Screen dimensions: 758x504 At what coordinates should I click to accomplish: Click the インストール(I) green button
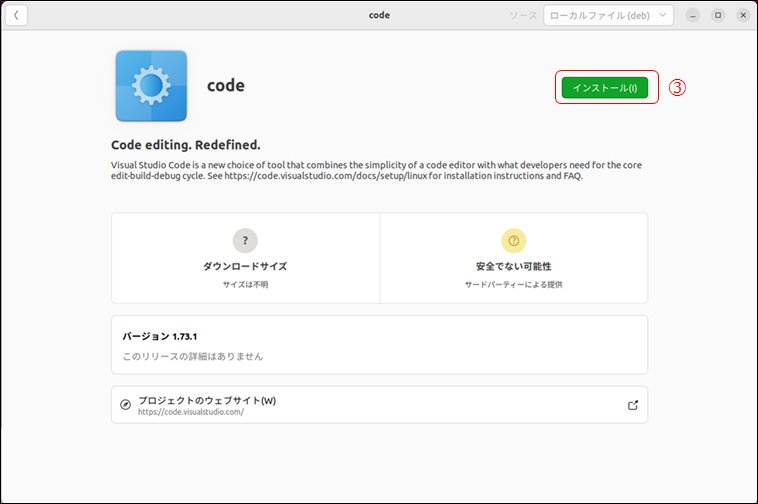pos(604,88)
